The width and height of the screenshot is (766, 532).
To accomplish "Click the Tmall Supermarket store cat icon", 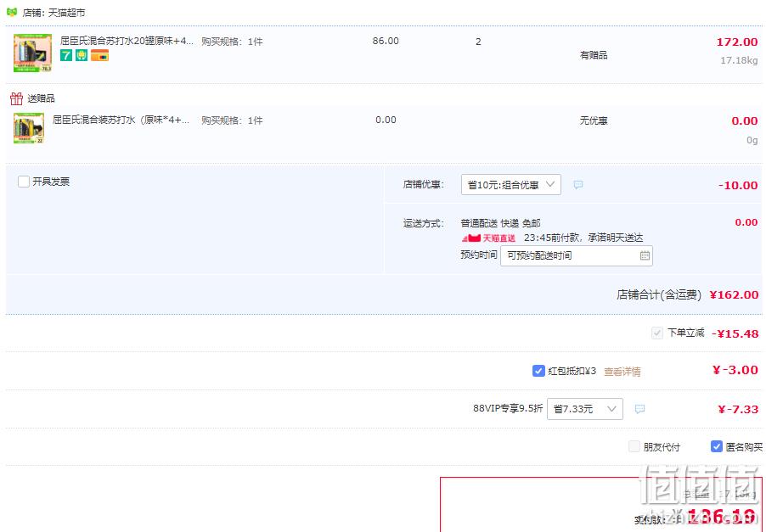I will pos(12,12).
